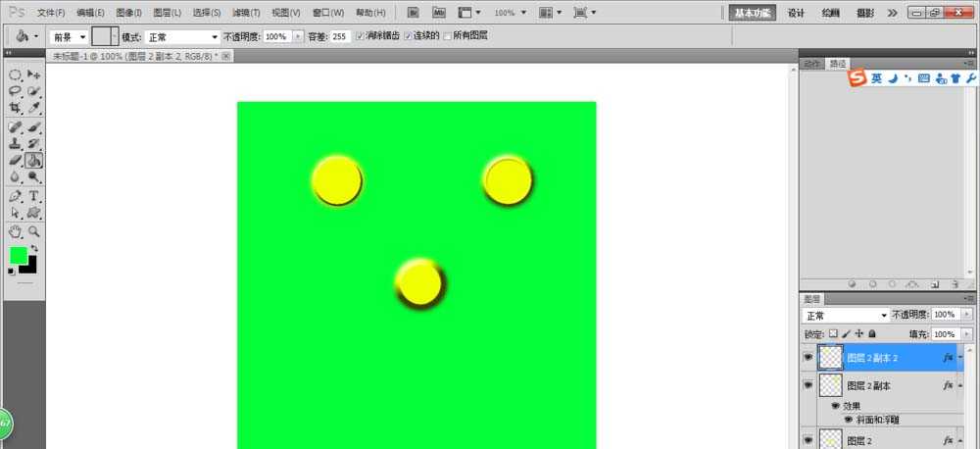The image size is (980, 449).
Task: Open the 模式 blend mode dropdown in options bar
Action: tap(182, 36)
